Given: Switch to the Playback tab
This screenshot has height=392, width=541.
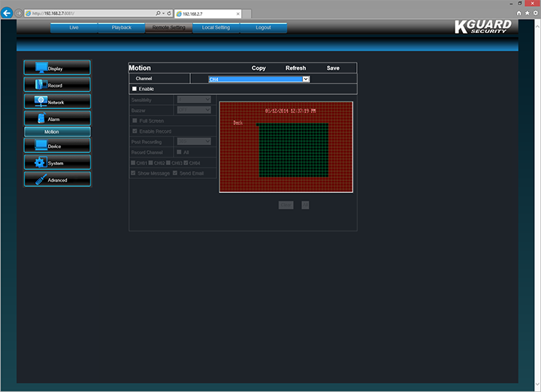Looking at the screenshot, I should click(121, 28).
